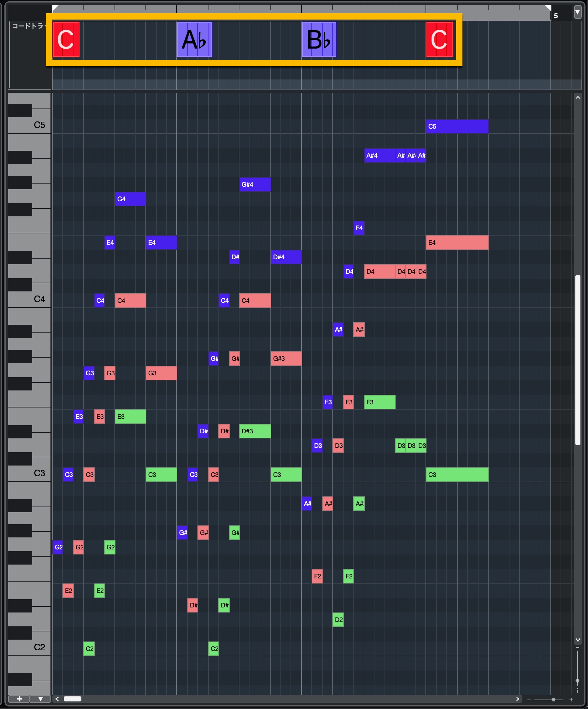Click the bar 5 ruler marker
This screenshot has height=709, width=588.
tap(556, 16)
